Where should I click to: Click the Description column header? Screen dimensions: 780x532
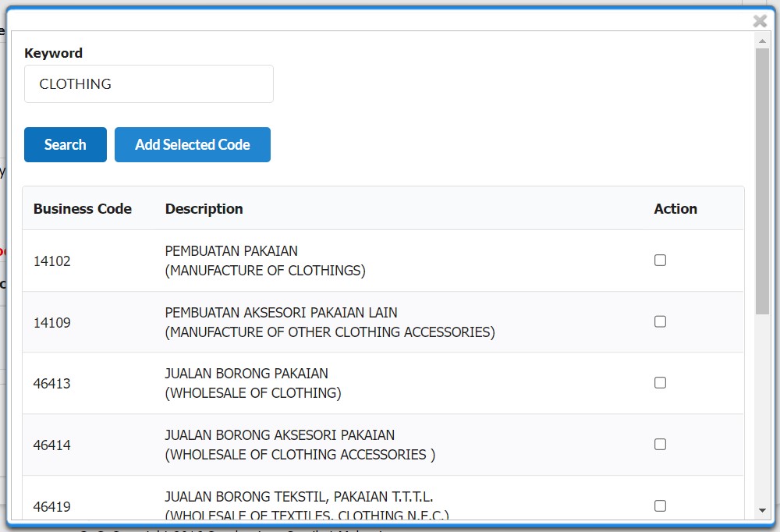click(x=204, y=209)
